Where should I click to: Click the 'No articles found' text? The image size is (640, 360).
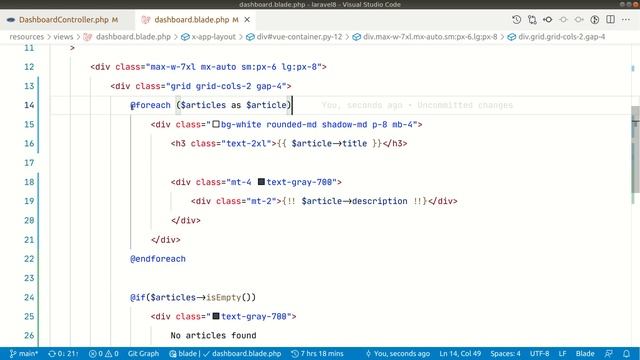click(x=213, y=335)
